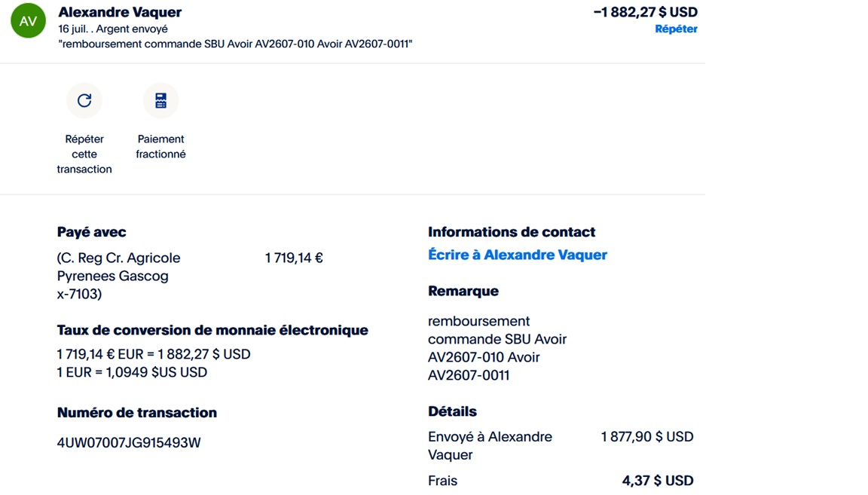Open Écrire à Alexandre Vaquer link
Screen dimensions: 868x495
point(518,255)
